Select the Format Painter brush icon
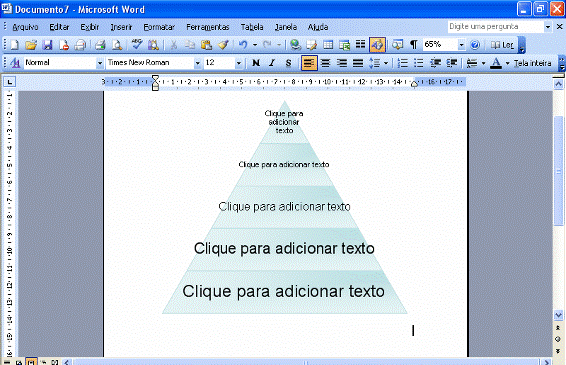 pyautogui.click(x=223, y=45)
